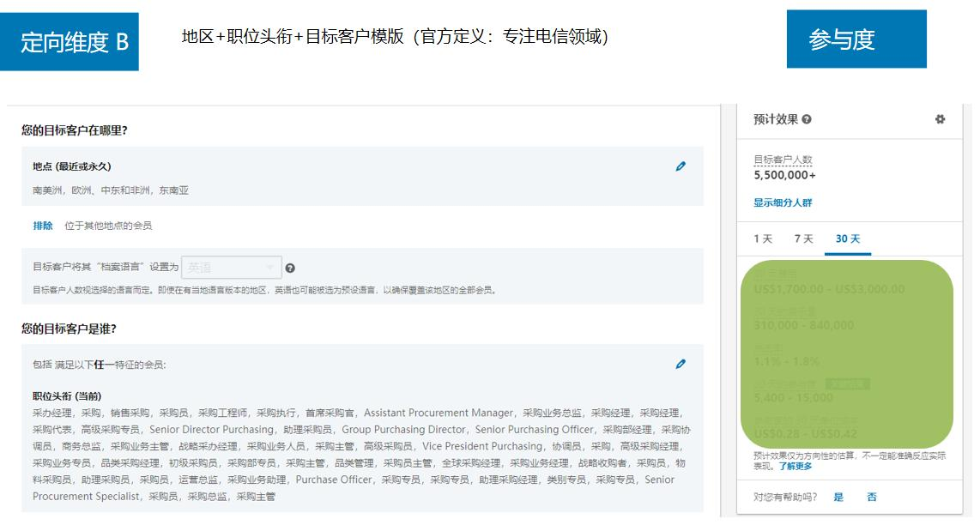980x525 pixels.
Task: Click Senior Director Purchasing job title
Action: pyautogui.click(x=211, y=430)
